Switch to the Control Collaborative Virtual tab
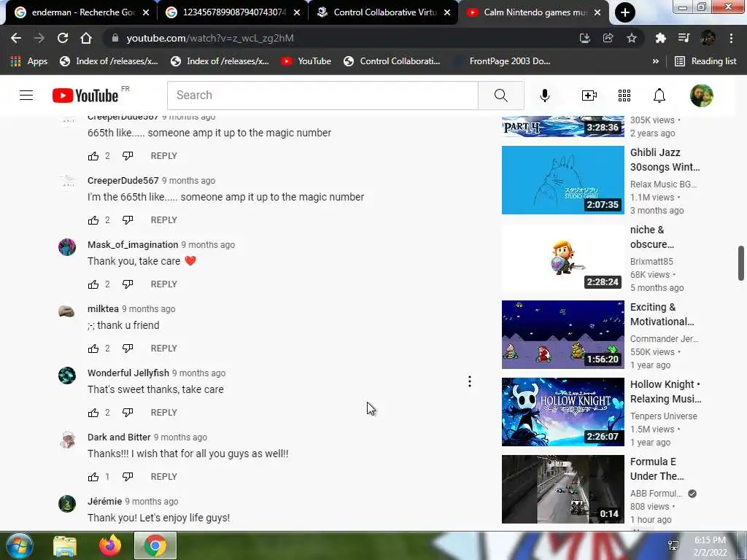 [x=384, y=12]
